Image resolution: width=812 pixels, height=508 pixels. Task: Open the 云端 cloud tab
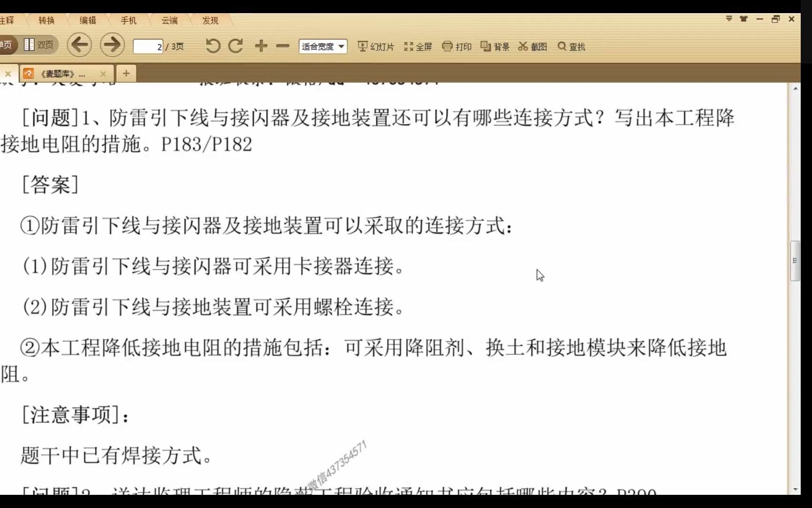pos(169,20)
